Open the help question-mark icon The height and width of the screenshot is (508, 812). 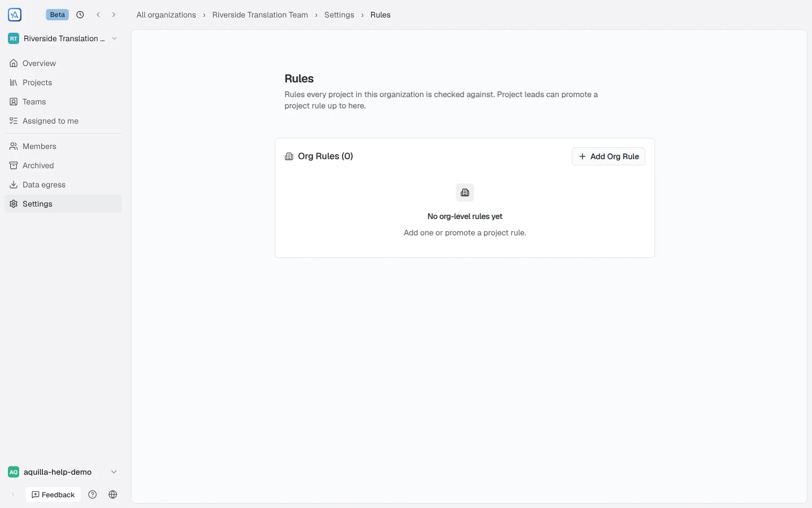92,494
